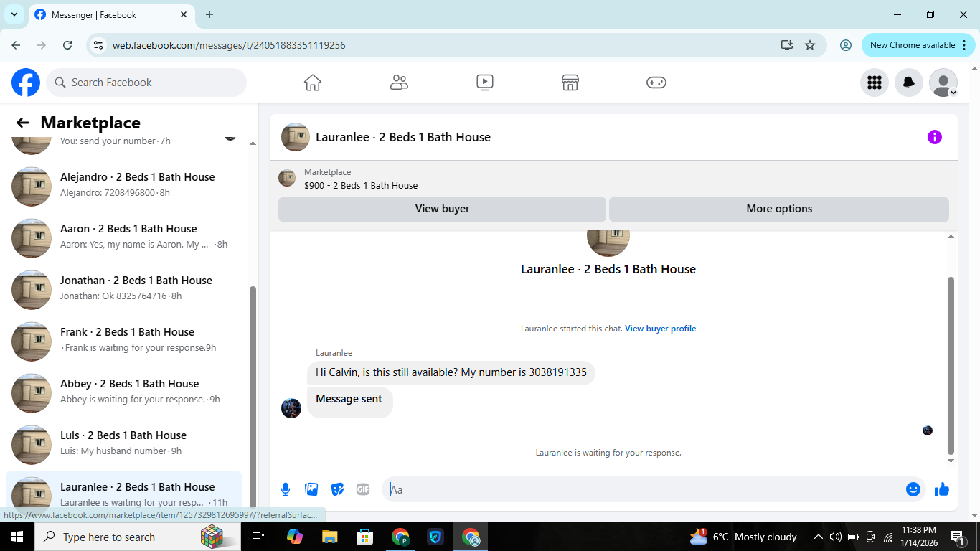Viewport: 980px width, 551px height.
Task: Go to the Home feed icon
Action: point(313,83)
